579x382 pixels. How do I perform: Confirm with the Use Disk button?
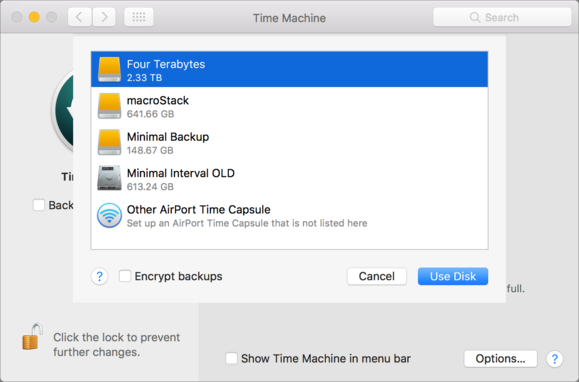[453, 276]
